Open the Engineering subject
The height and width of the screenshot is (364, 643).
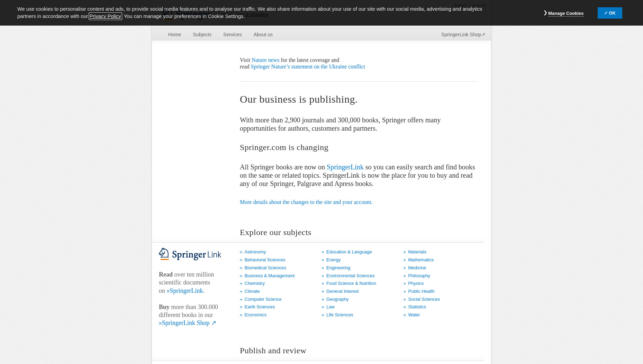pyautogui.click(x=338, y=268)
